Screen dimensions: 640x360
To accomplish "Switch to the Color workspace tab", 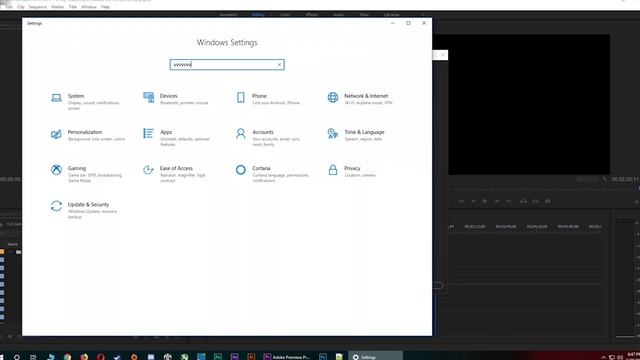I will (x=285, y=15).
